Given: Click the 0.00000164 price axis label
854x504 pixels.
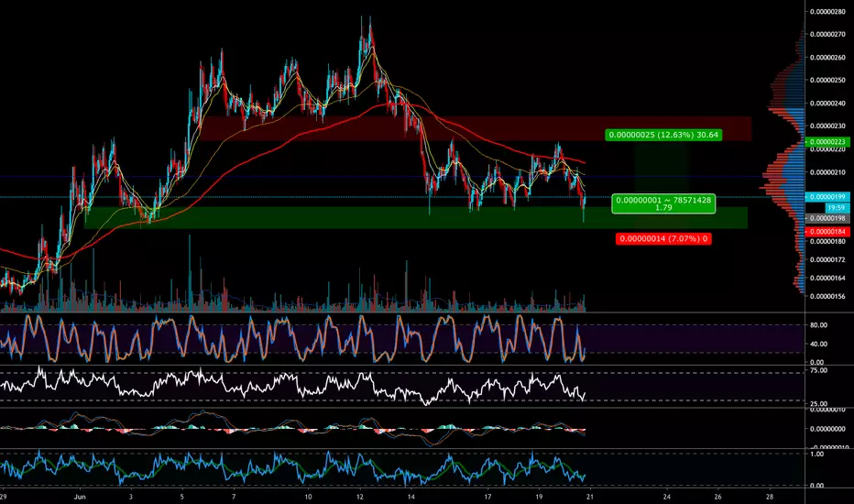Looking at the screenshot, I should tap(827, 279).
